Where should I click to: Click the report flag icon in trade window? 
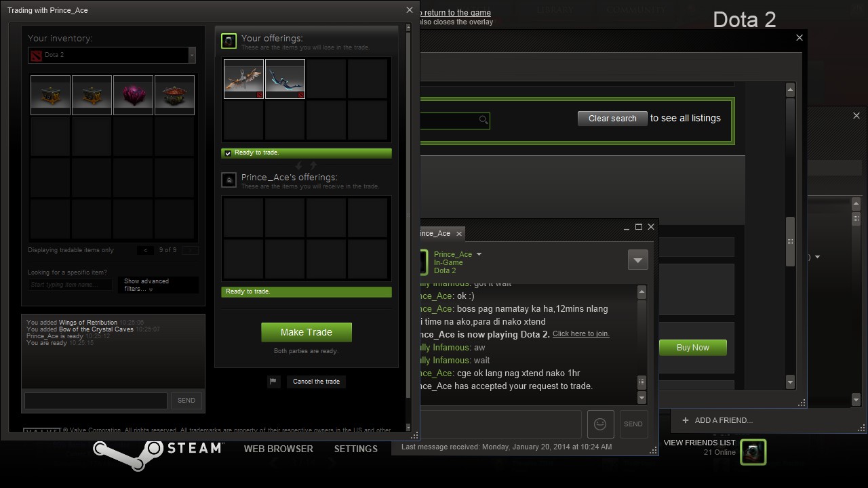click(273, 382)
